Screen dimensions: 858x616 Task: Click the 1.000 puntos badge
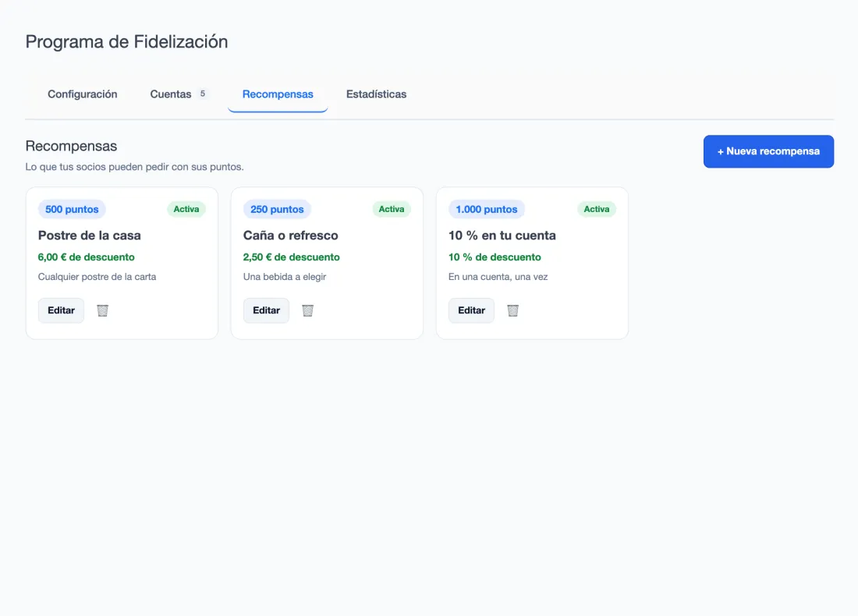487,209
